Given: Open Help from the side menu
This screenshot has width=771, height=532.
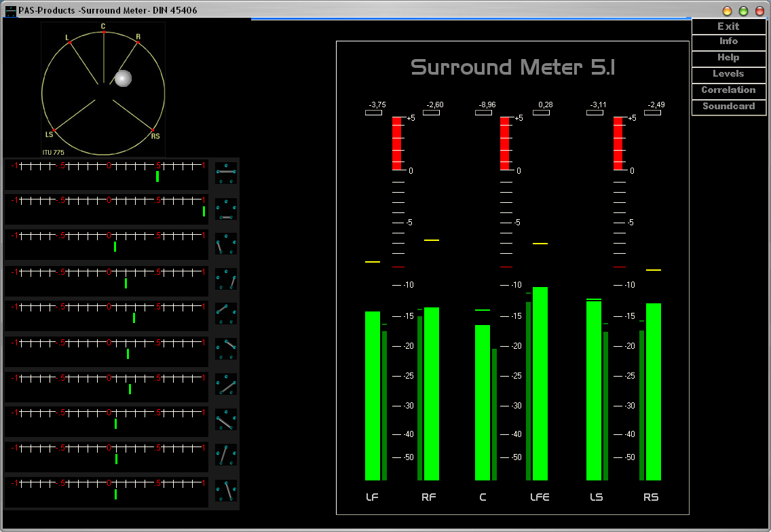Looking at the screenshot, I should [728, 58].
